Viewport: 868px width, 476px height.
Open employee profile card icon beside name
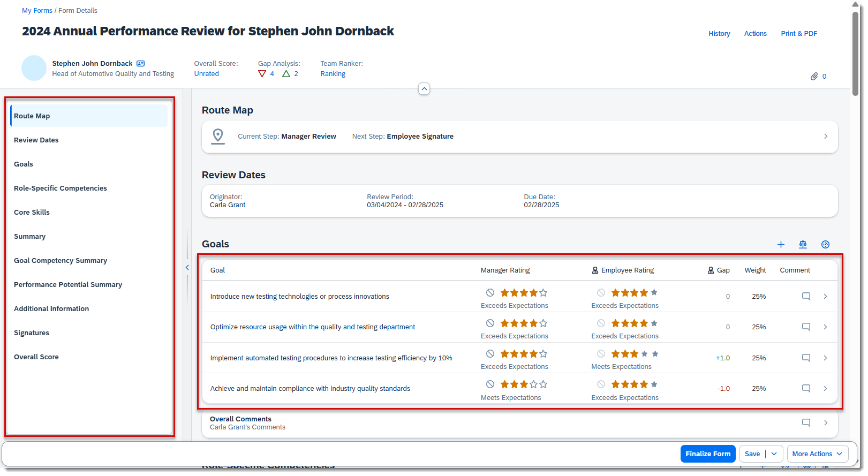point(141,64)
